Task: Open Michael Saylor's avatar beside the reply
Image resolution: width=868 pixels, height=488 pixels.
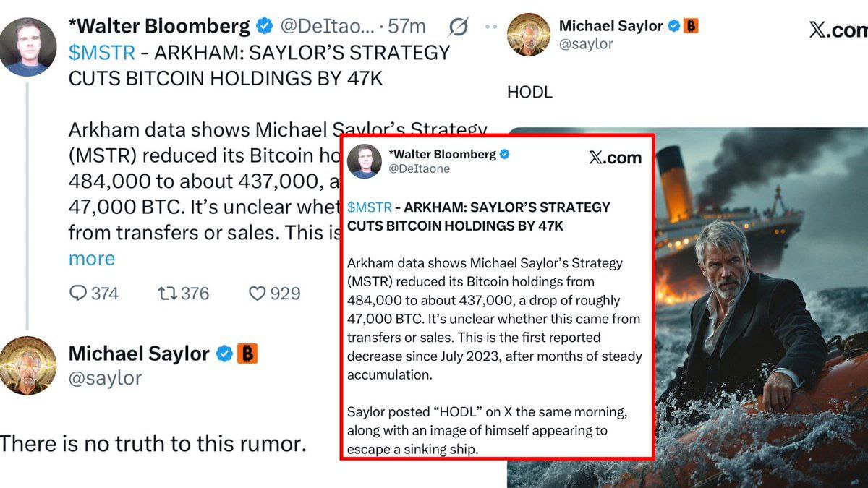Action: [x=28, y=366]
